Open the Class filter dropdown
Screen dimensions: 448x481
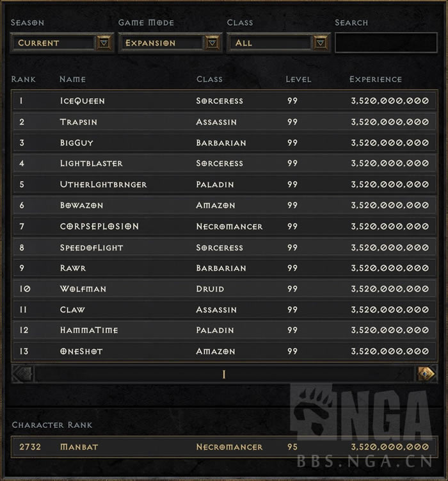[321, 43]
